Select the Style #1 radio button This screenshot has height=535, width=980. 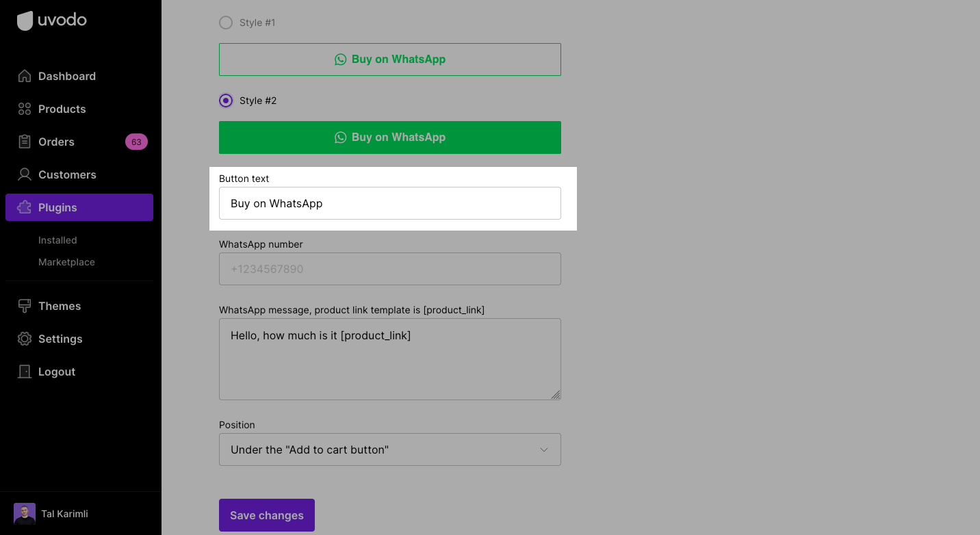(226, 23)
